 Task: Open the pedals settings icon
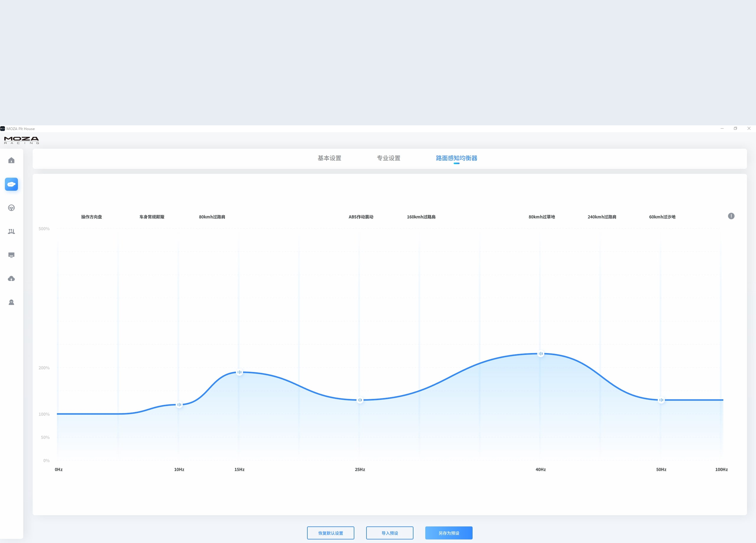point(11,231)
